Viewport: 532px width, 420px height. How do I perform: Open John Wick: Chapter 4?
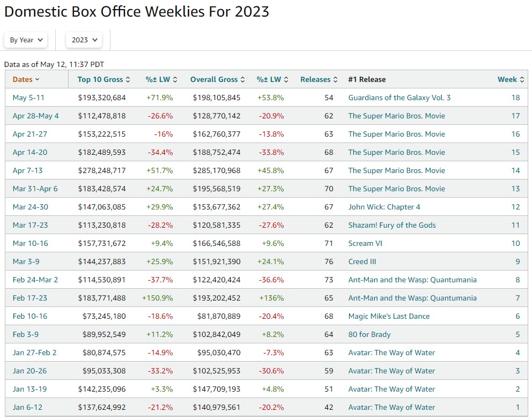385,207
